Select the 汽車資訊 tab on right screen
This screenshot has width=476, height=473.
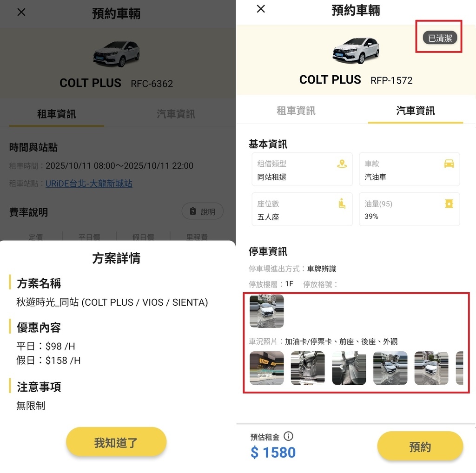pos(415,111)
